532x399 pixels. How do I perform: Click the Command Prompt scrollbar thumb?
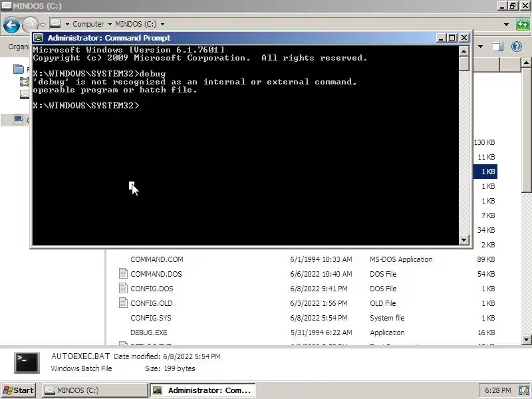464,64
